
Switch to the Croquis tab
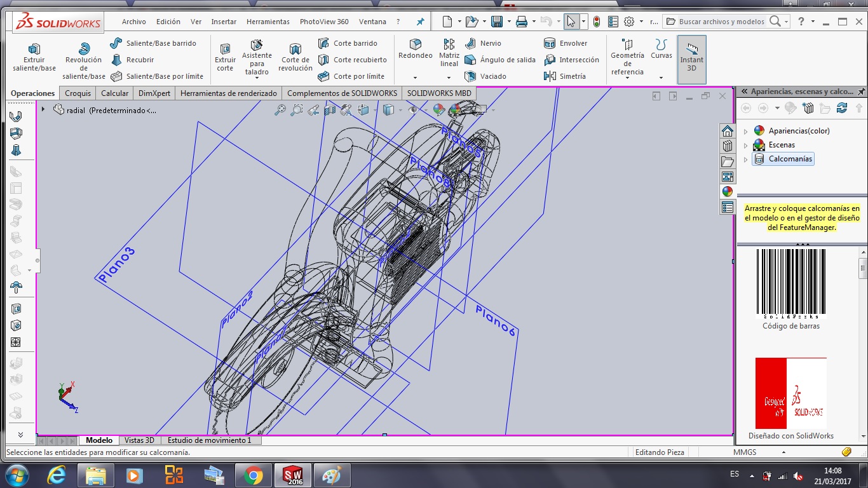point(78,93)
